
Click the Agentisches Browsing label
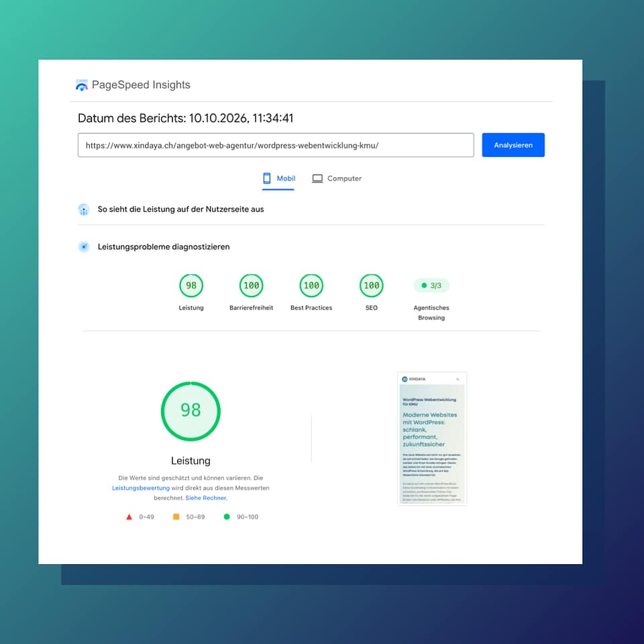431,313
